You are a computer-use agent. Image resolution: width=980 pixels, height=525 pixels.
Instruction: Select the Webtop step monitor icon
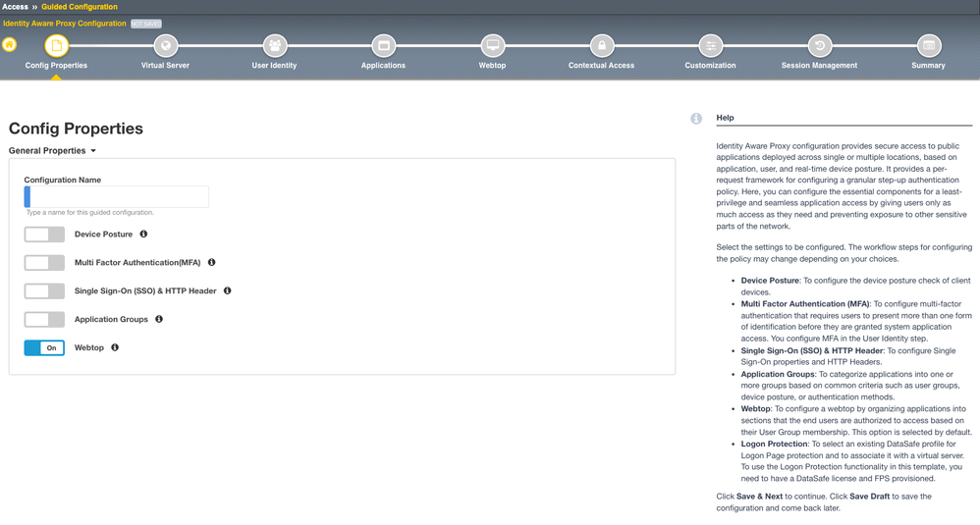(x=493, y=45)
